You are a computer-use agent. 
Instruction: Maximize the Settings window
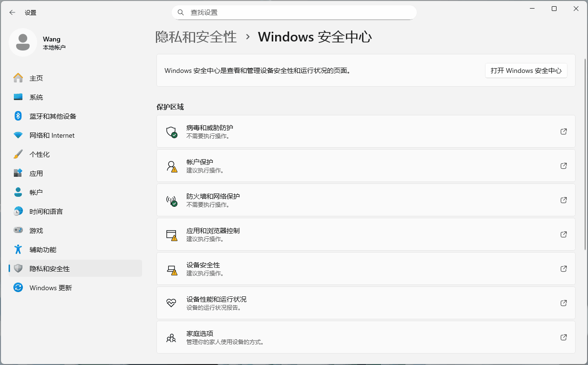click(x=554, y=9)
